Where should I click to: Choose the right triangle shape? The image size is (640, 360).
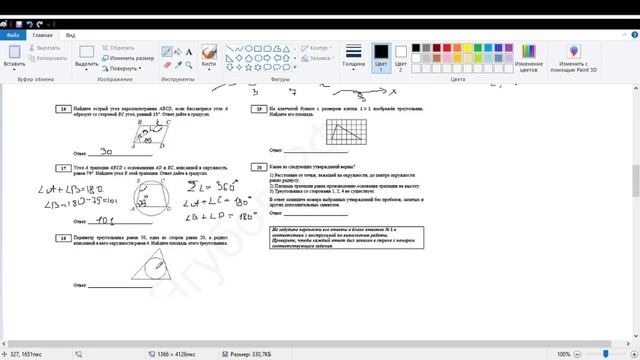click(x=230, y=58)
